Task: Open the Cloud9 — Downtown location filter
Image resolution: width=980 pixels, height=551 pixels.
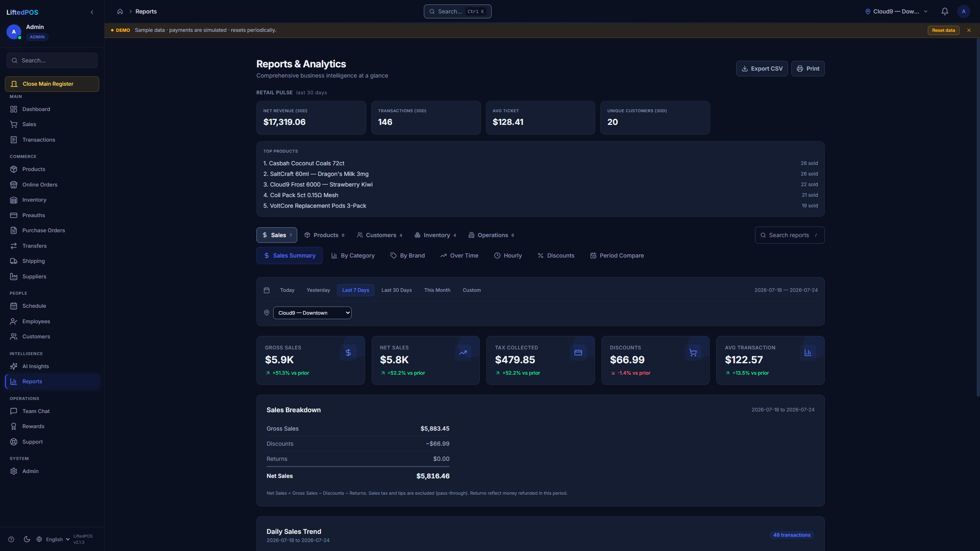Action: (312, 313)
